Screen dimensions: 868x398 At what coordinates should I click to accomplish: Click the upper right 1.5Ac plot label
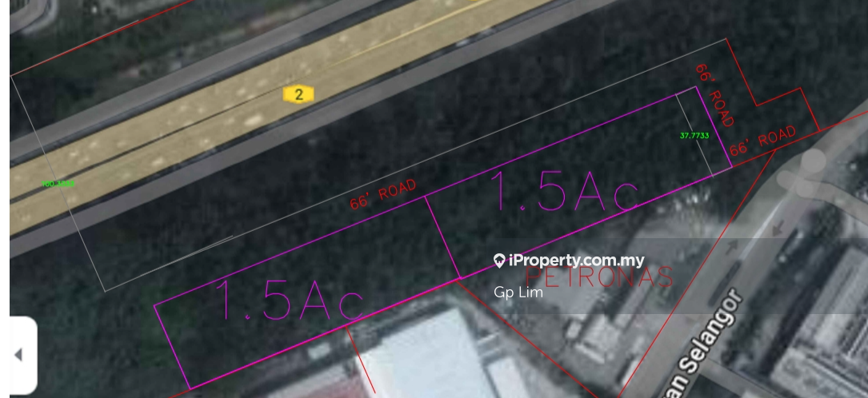(563, 191)
